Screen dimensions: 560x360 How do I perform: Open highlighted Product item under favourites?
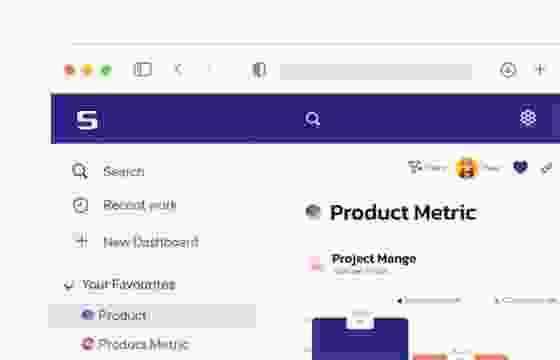coord(152,316)
